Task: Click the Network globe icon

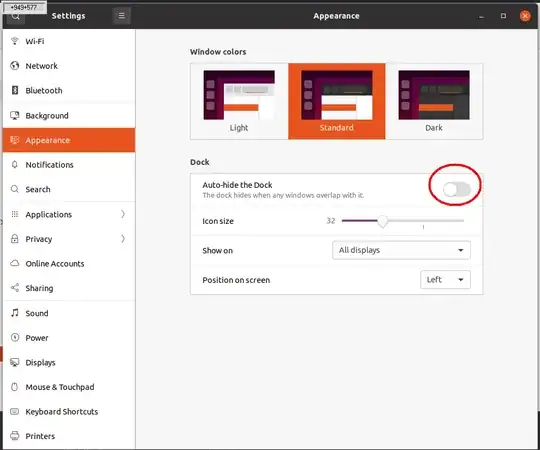Action: (x=14, y=65)
